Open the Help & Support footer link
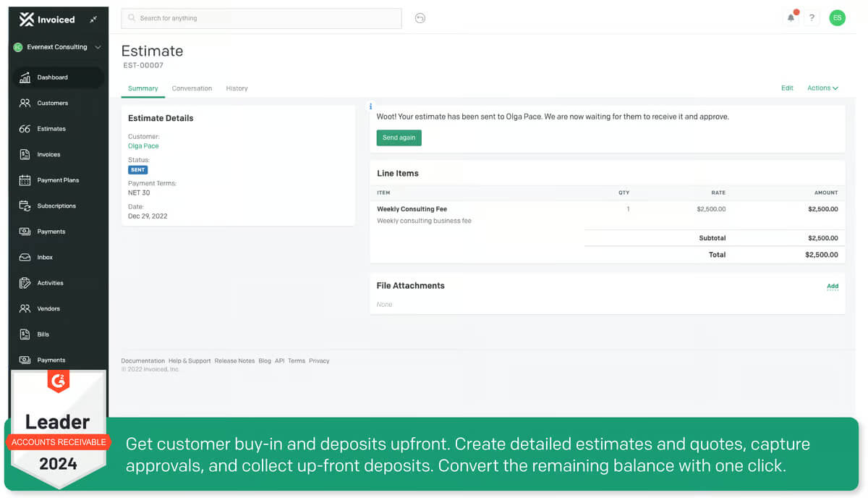 tap(190, 360)
